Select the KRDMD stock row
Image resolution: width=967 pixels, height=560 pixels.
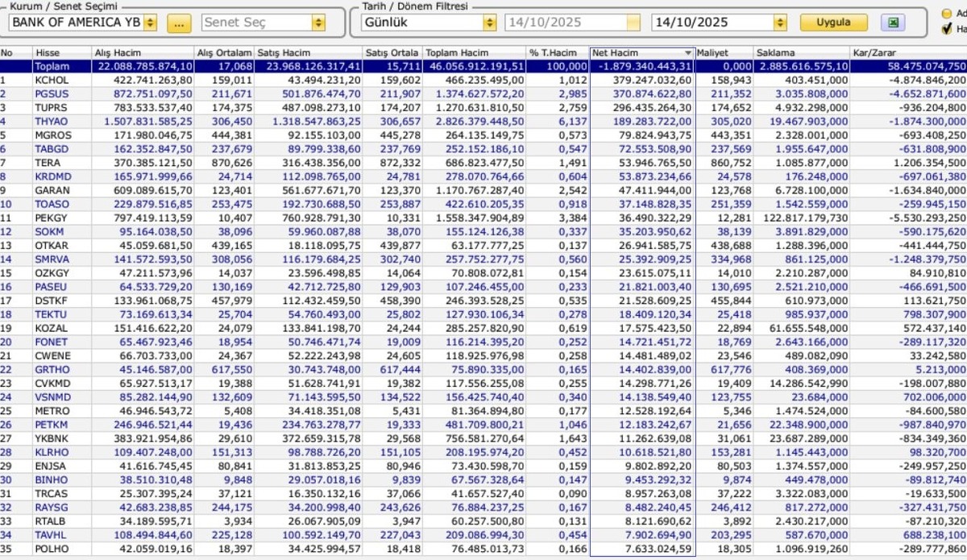(x=483, y=176)
